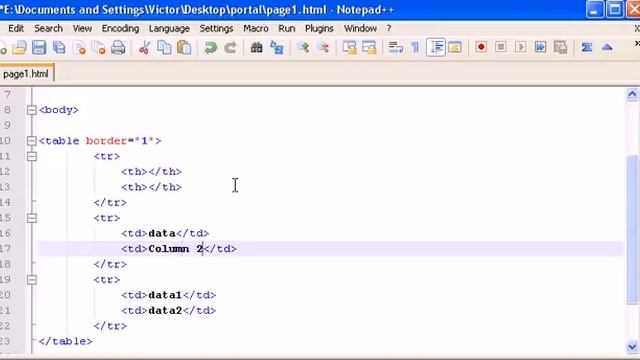The width and height of the screenshot is (640, 360).
Task: Open Find with the binoculars icon
Action: 256,48
